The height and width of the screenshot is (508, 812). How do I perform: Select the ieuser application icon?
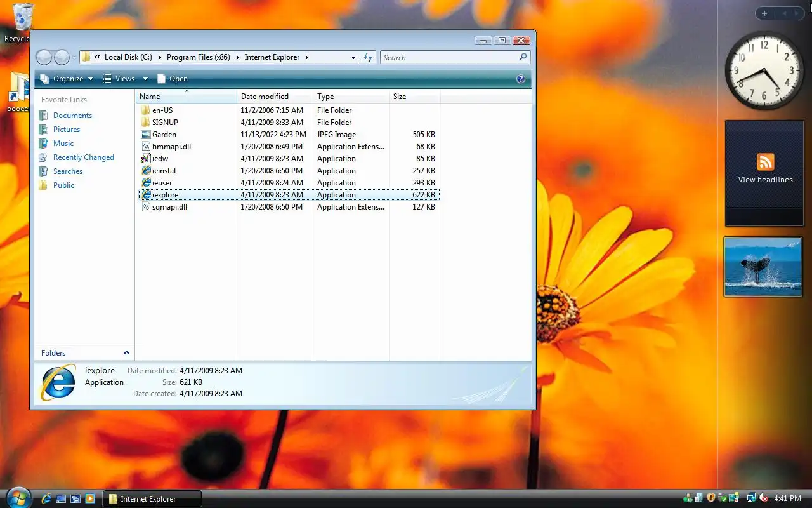[146, 183]
